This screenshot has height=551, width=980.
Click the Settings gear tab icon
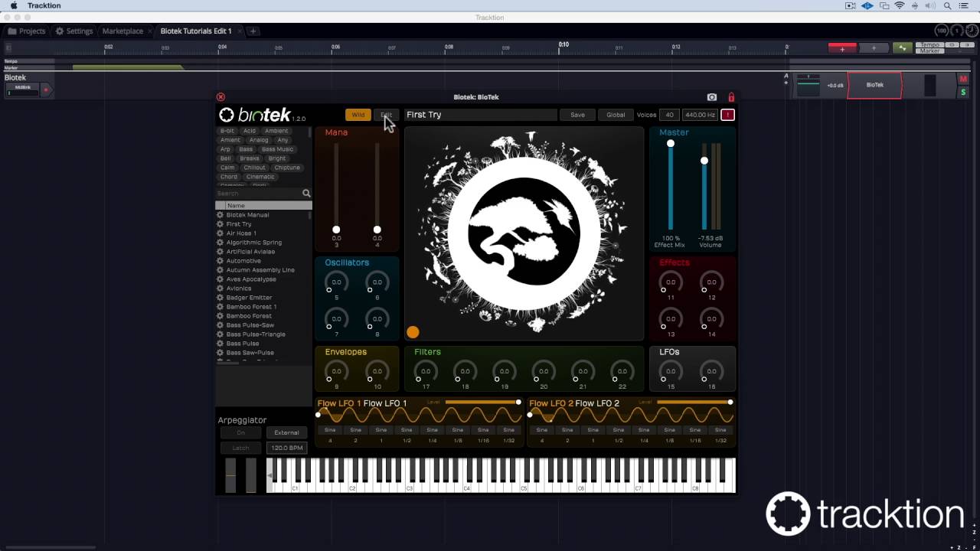(x=60, y=31)
